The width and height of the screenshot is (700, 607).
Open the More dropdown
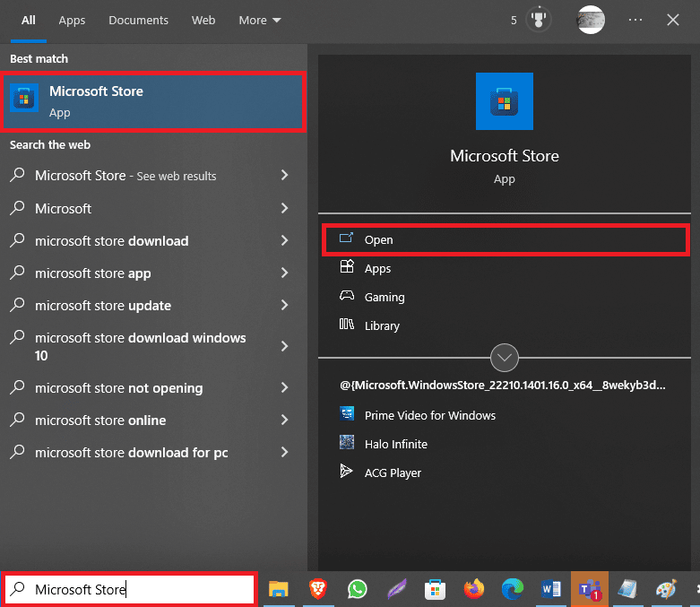[259, 21]
